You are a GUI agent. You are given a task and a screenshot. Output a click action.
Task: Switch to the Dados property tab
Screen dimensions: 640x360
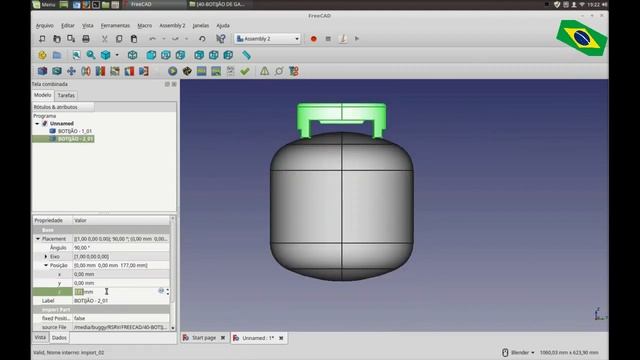point(59,338)
